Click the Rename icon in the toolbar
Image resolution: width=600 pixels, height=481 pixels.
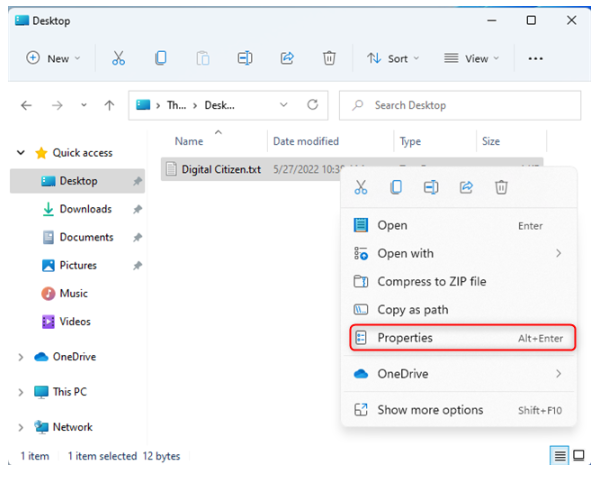click(245, 58)
